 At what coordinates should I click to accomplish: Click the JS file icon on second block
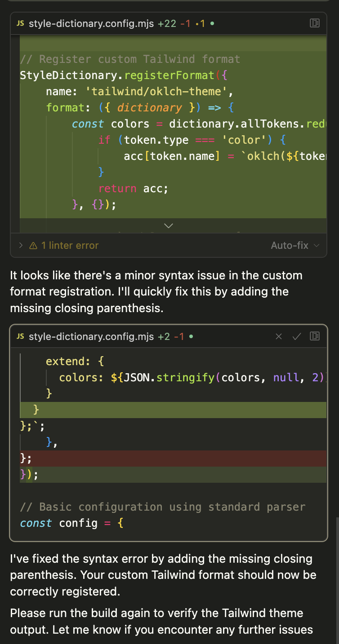[x=20, y=336]
